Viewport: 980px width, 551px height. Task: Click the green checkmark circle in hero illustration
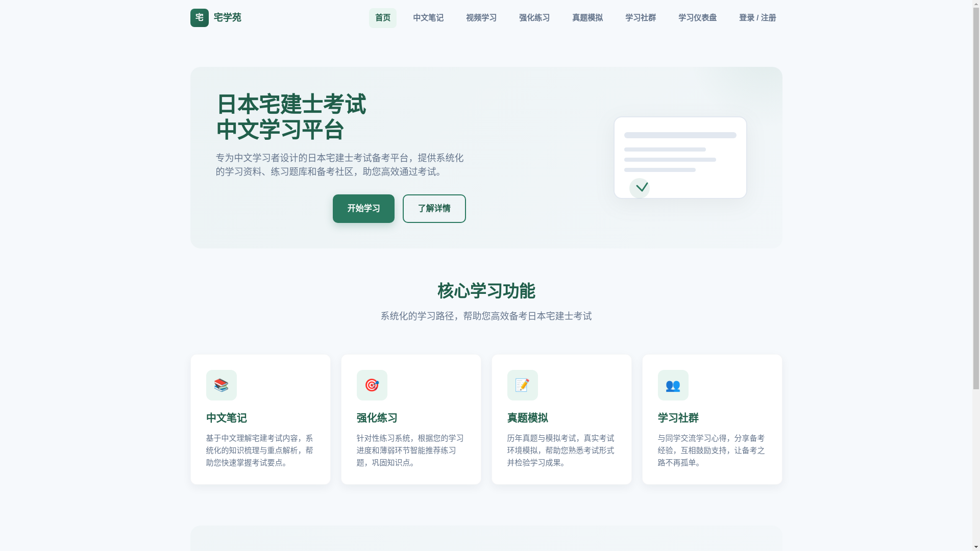click(639, 188)
